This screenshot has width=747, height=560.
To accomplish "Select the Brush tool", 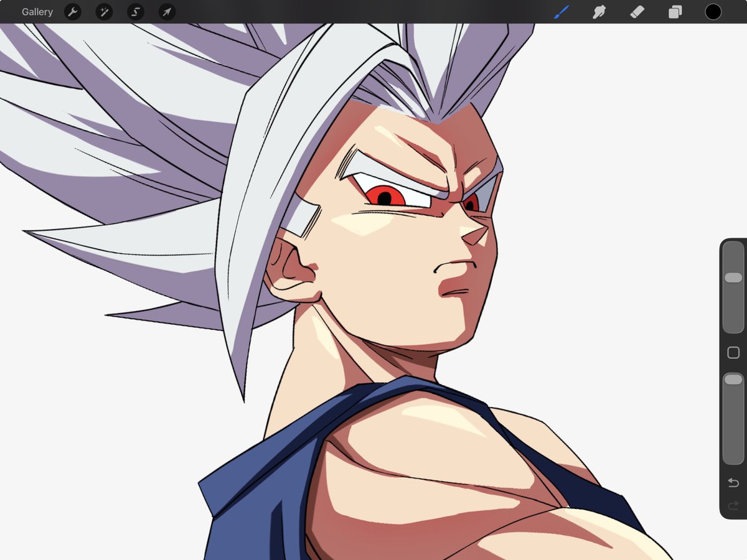I will (561, 12).
